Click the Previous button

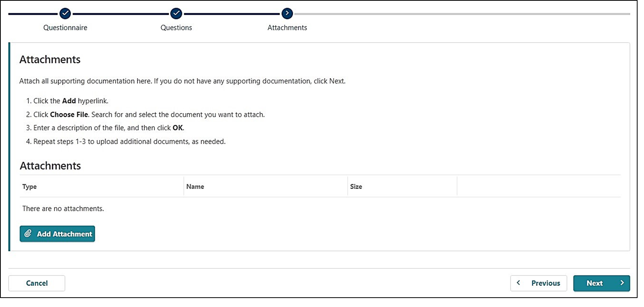(x=539, y=283)
